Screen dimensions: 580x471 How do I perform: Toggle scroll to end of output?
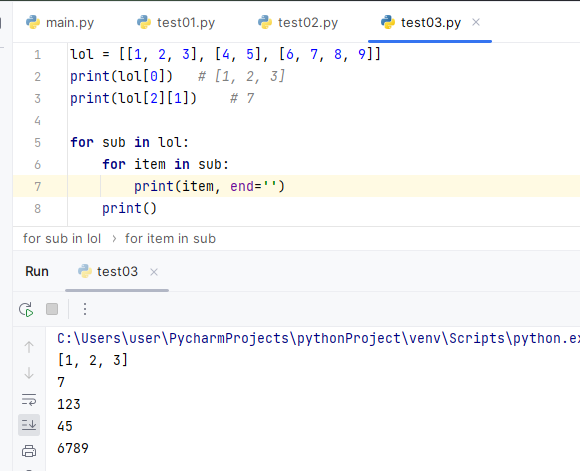coord(29,425)
